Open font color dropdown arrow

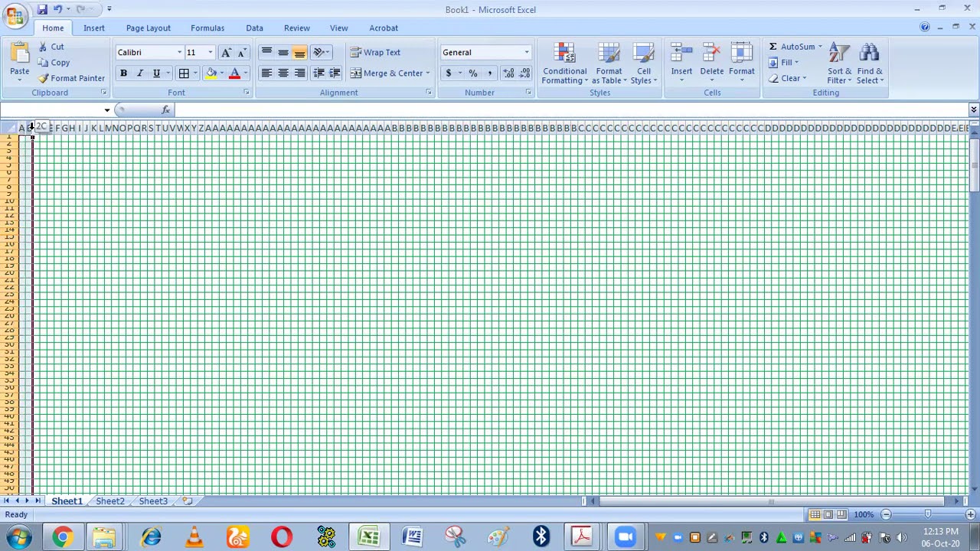point(245,73)
